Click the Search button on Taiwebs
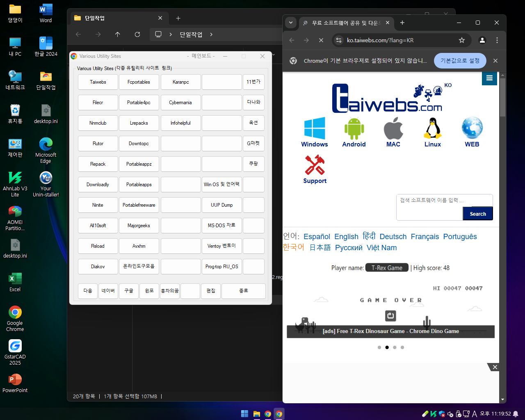Viewport: 525px width, 420px height. [x=478, y=214]
